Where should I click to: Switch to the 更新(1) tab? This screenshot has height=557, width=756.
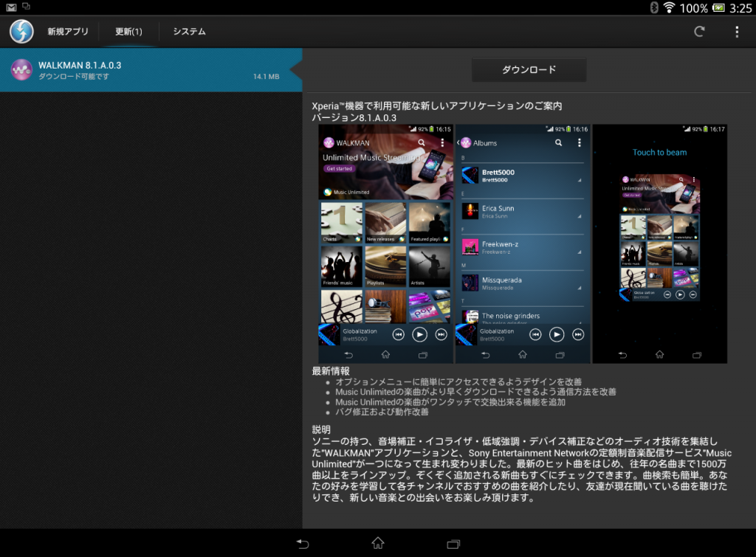coord(128,31)
